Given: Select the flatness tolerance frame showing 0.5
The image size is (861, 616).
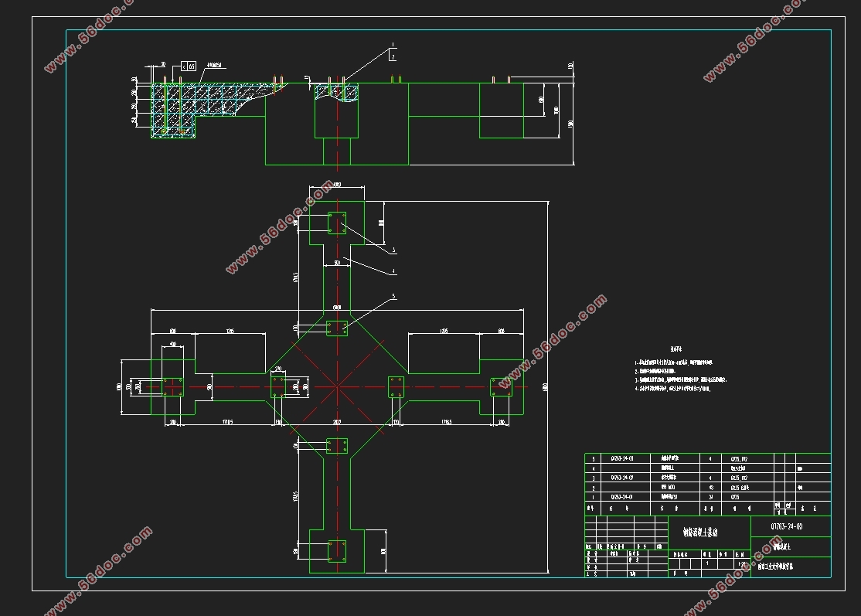Looking at the screenshot, I should click(188, 66).
